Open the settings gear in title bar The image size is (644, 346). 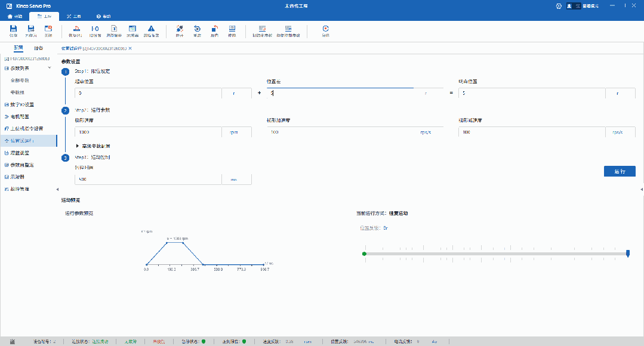559,6
